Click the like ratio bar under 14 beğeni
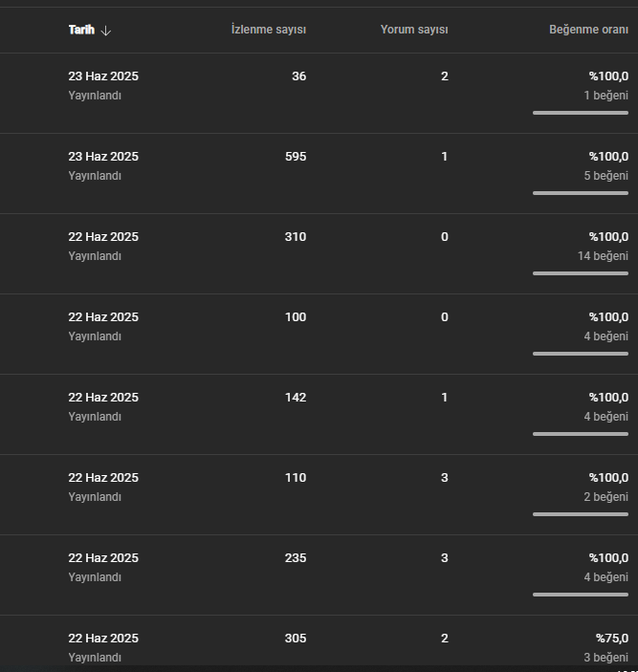The width and height of the screenshot is (638, 672). (x=581, y=273)
